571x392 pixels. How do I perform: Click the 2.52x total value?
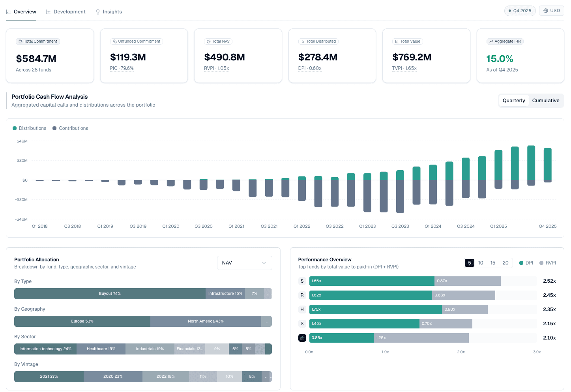[549, 281]
